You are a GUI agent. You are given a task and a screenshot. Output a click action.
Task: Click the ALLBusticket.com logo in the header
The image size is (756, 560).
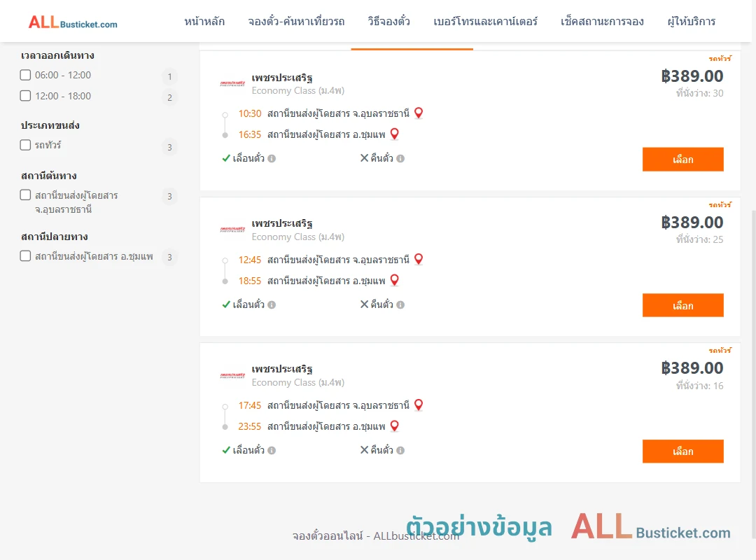click(x=73, y=22)
